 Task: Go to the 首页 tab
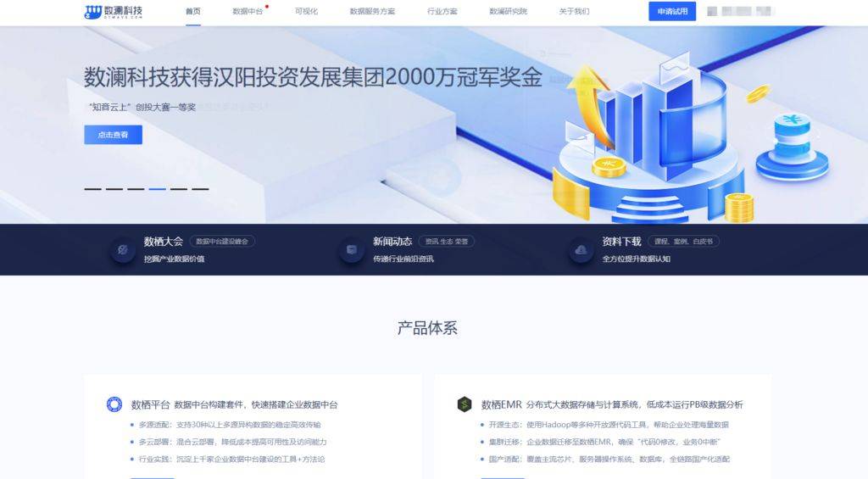(193, 11)
